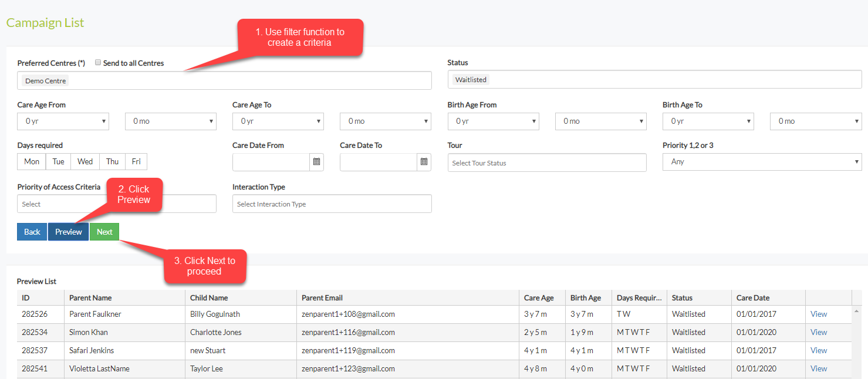Click the Select Interaction Type field
The image size is (868, 379).
pyautogui.click(x=332, y=204)
